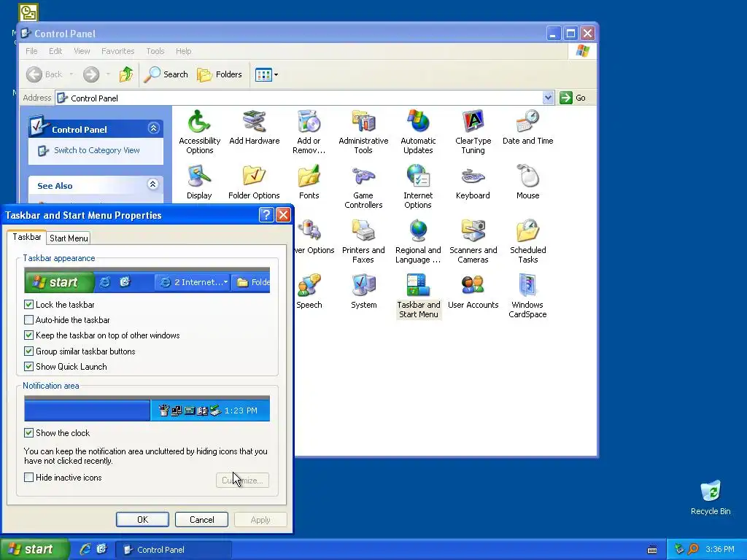
Task: Open the File menu
Action: 31,51
